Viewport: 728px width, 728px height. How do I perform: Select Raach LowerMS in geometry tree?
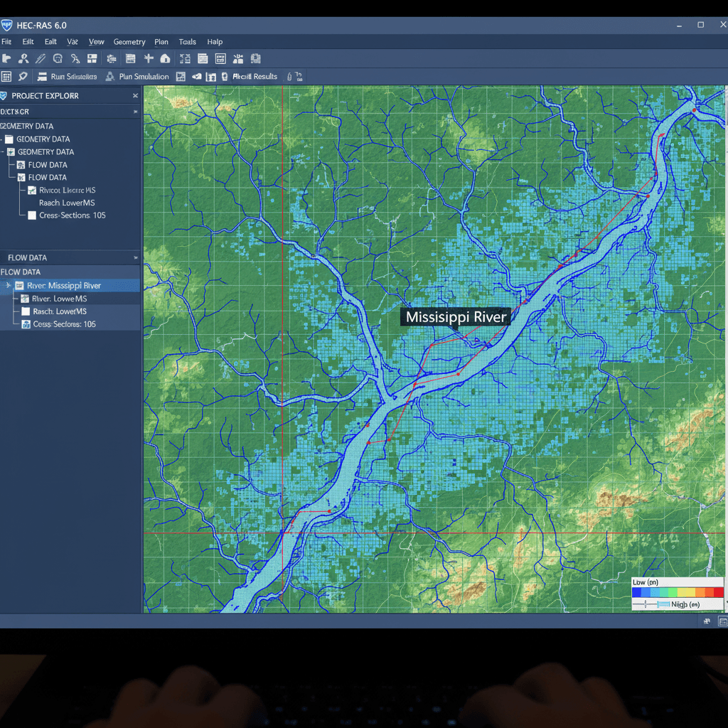pos(67,203)
